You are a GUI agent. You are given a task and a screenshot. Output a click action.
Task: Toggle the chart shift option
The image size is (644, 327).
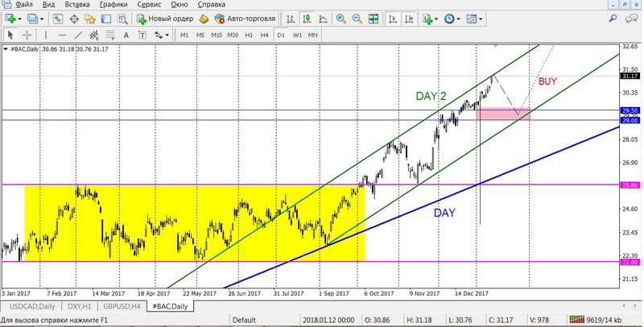409,19
